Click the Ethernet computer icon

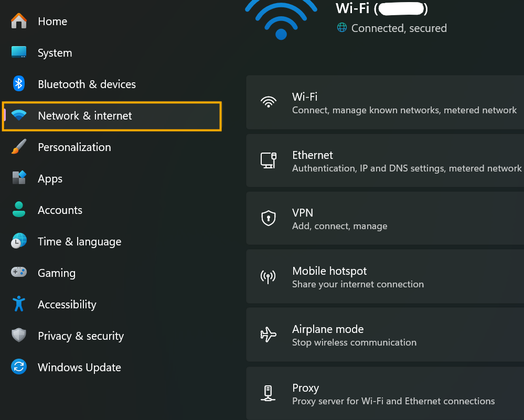(x=269, y=160)
